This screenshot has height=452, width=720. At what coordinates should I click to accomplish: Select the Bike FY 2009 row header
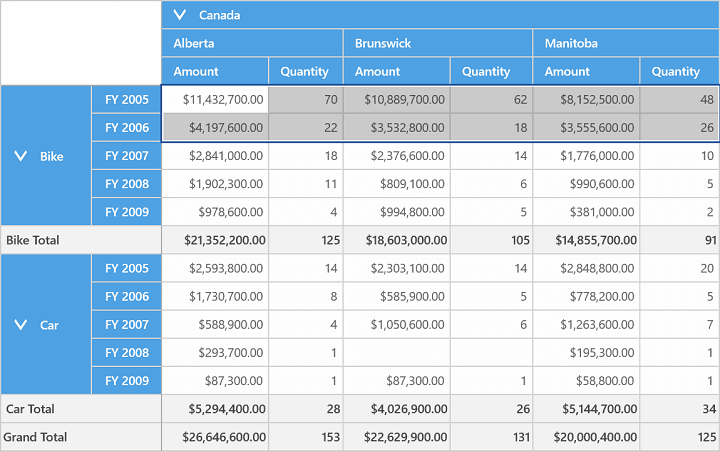click(x=127, y=212)
